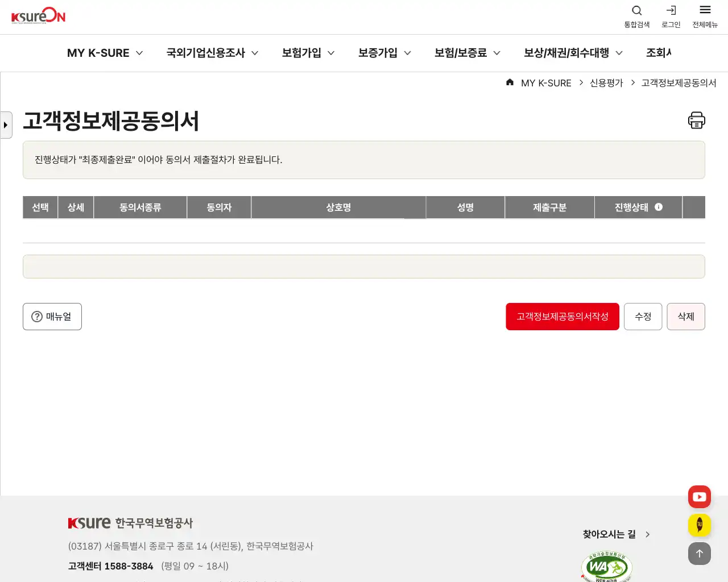The width and height of the screenshot is (728, 582).
Task: Click the 삭제 delete button
Action: 685,317
